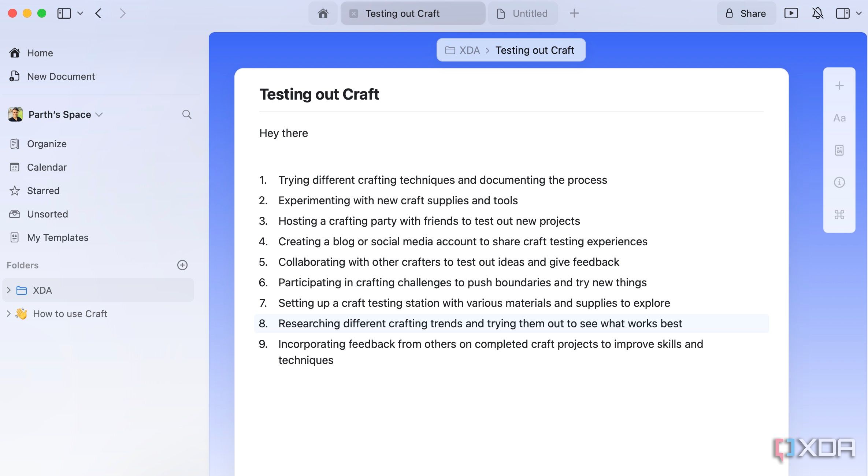Click list item Participating in crafting challenges
The width and height of the screenshot is (868, 476).
click(463, 283)
